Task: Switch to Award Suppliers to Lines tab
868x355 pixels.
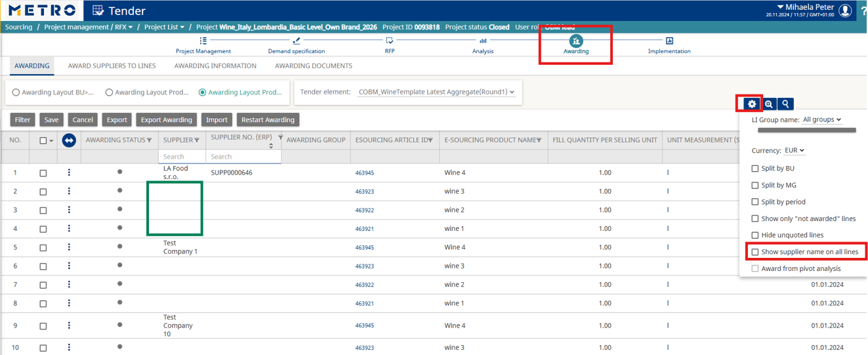Action: point(112,66)
